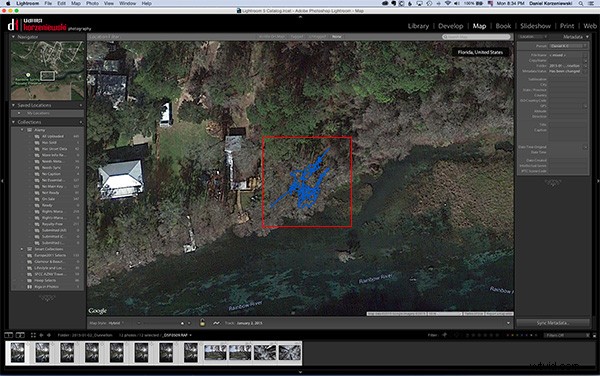Click the Florida, United States location label

pyautogui.click(x=480, y=52)
